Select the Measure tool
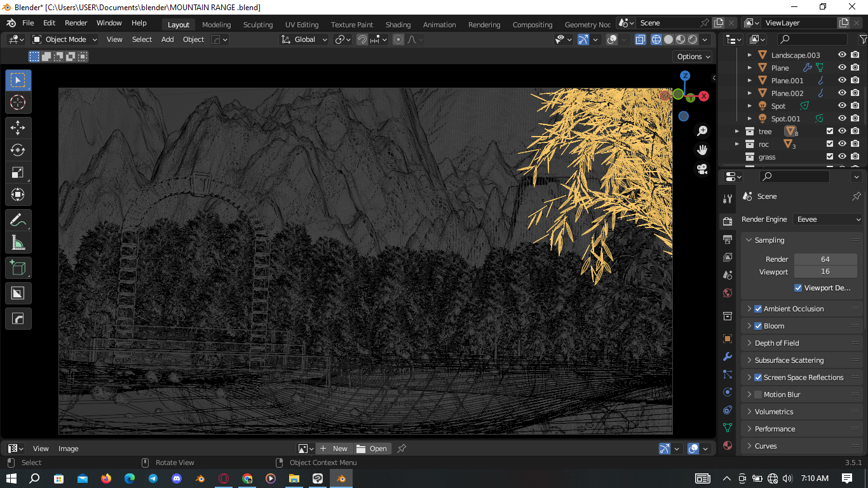868x488 pixels. (18, 242)
